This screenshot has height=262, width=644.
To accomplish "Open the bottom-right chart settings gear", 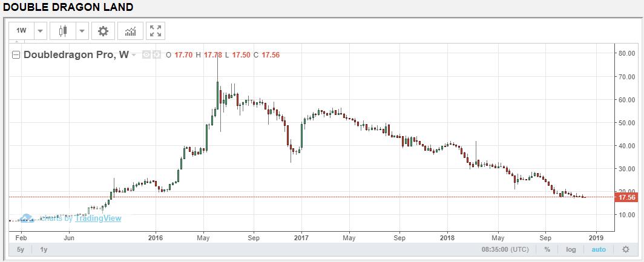I will [x=626, y=249].
